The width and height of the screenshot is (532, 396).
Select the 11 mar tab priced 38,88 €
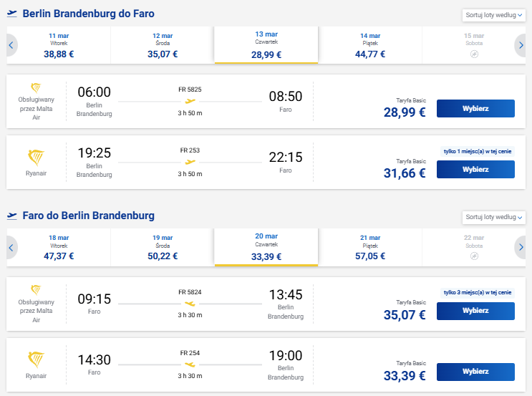tap(59, 45)
